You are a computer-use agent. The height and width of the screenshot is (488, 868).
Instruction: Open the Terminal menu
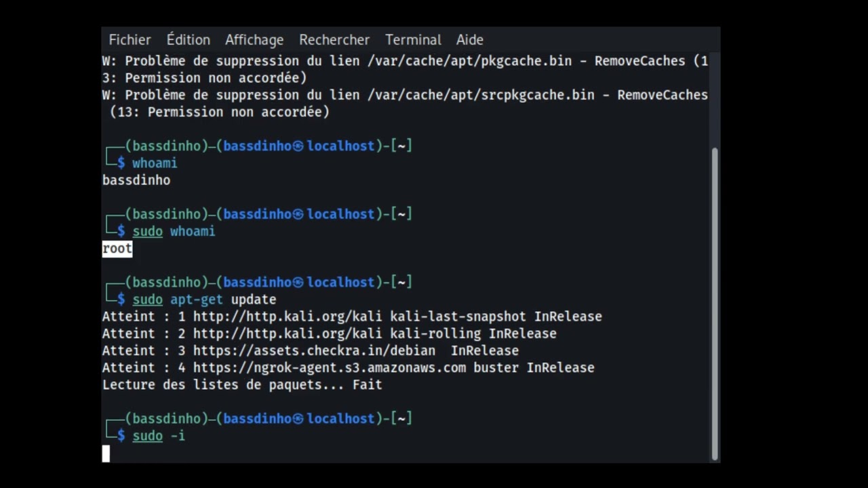tap(413, 40)
